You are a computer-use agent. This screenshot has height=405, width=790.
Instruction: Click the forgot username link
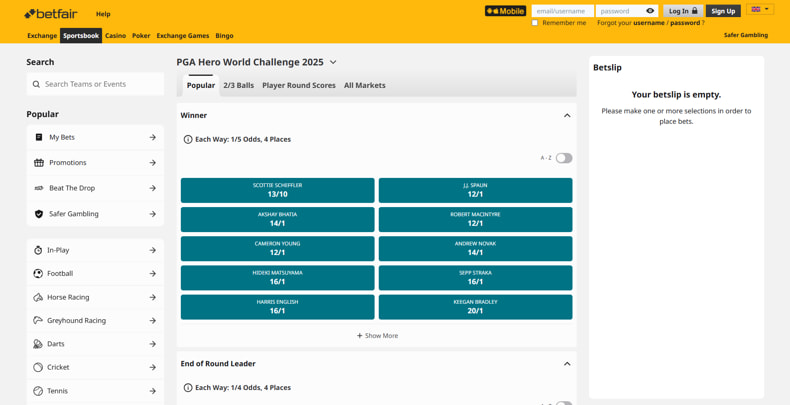coord(648,23)
